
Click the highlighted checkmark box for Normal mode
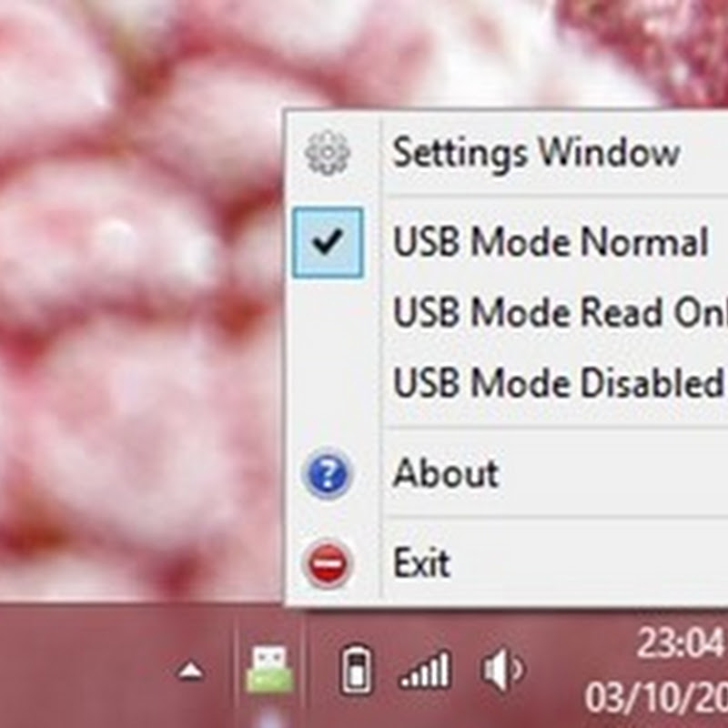click(328, 243)
